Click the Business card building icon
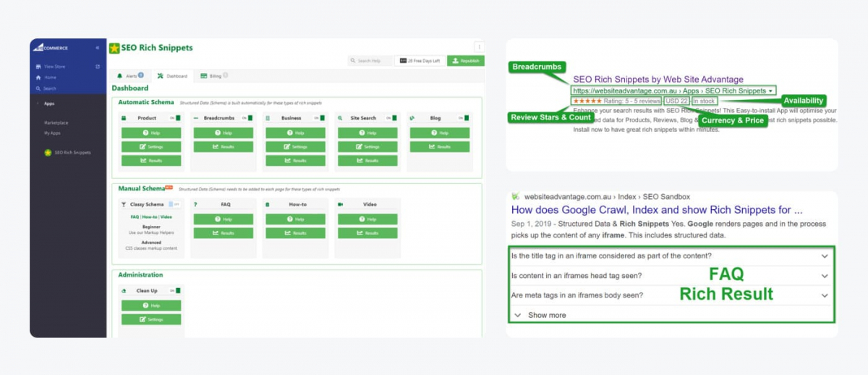Image resolution: width=868 pixels, height=375 pixels. [x=268, y=118]
